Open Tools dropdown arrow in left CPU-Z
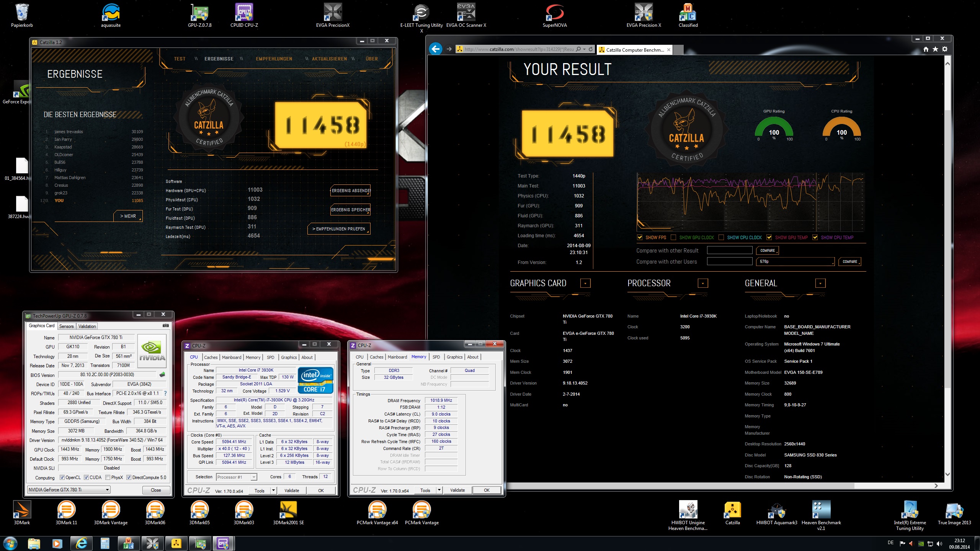Viewport: 980px width, 551px height. point(273,491)
